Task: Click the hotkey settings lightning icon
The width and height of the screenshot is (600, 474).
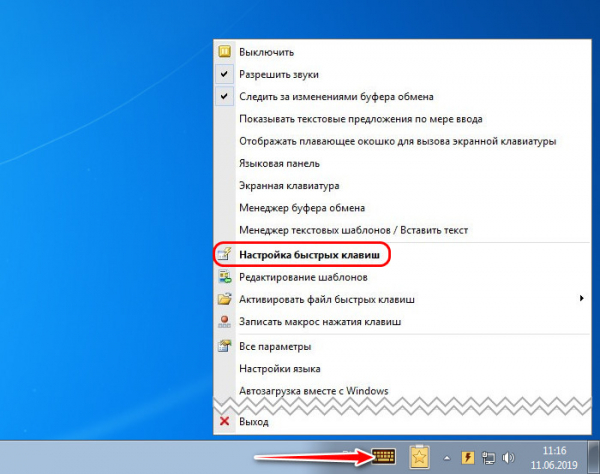Action: pos(225,254)
